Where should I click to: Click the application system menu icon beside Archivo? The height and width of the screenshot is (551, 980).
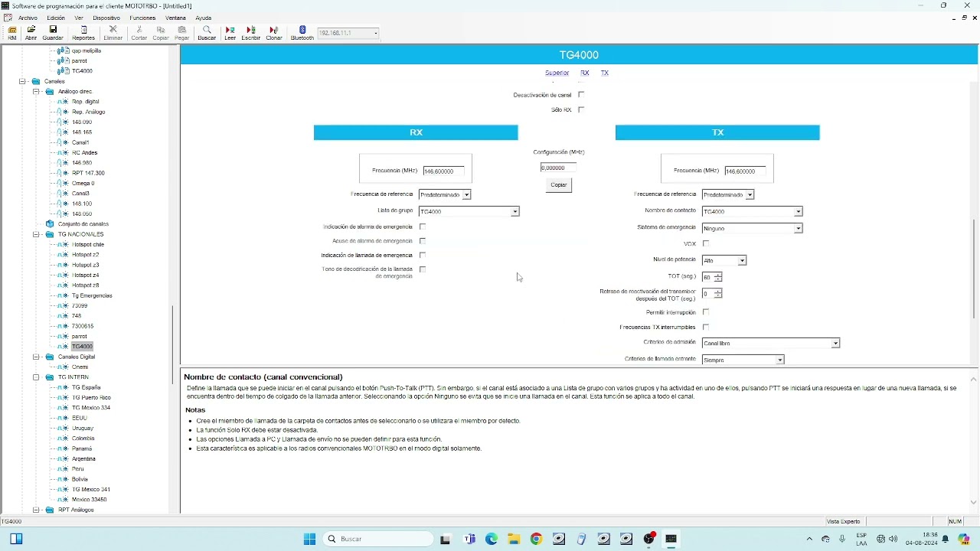pyautogui.click(x=8, y=18)
